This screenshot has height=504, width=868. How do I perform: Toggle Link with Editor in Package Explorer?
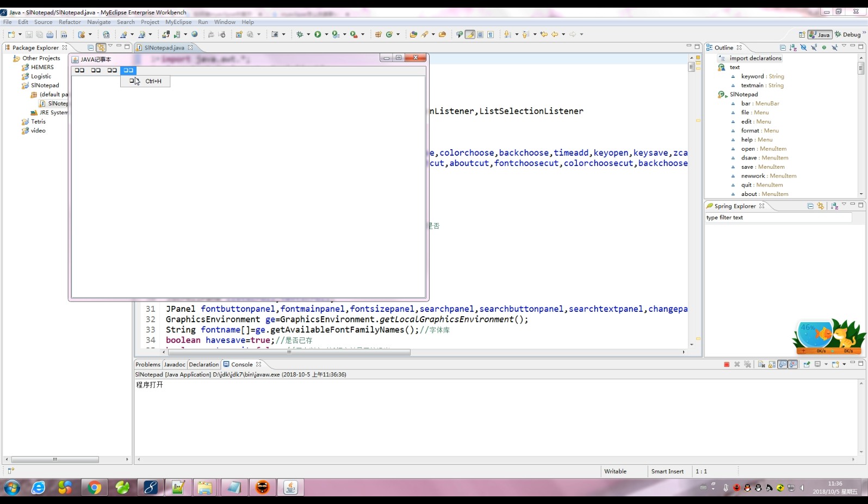101,47
